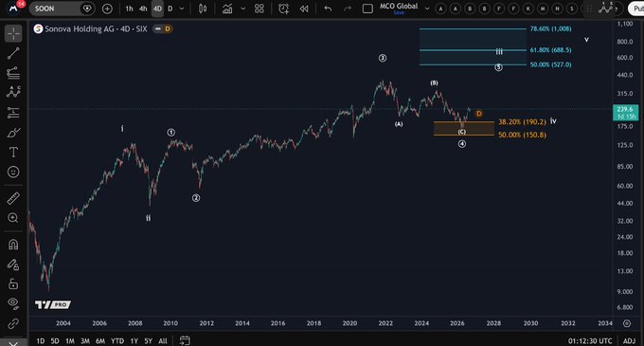Create a new alert
The width and height of the screenshot is (644, 346).
[283, 9]
